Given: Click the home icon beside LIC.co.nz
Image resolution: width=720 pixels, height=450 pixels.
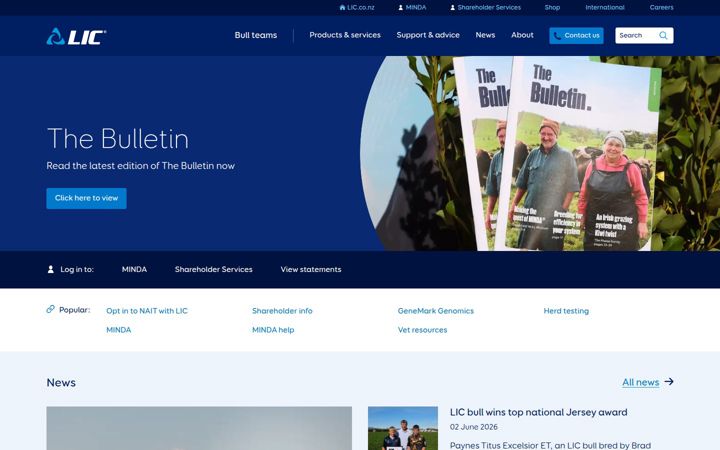Looking at the screenshot, I should pos(342,7).
